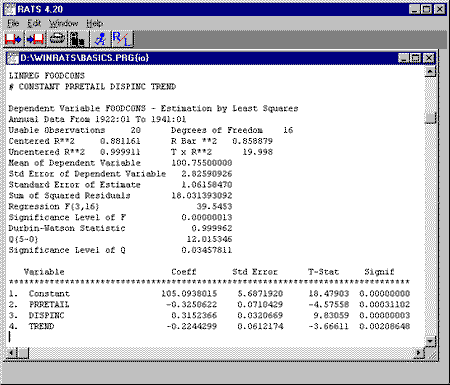
Task: Close the BASICS.PRG document window
Action: coord(429,58)
